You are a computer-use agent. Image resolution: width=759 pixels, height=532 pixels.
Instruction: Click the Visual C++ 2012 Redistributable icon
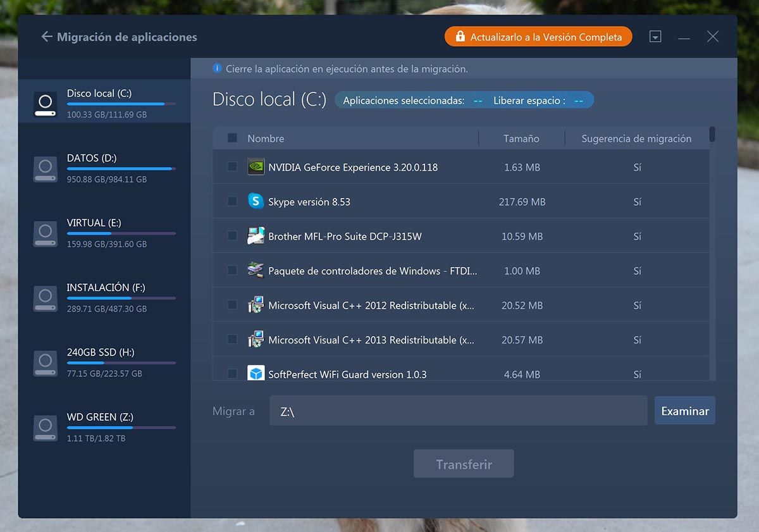click(256, 305)
